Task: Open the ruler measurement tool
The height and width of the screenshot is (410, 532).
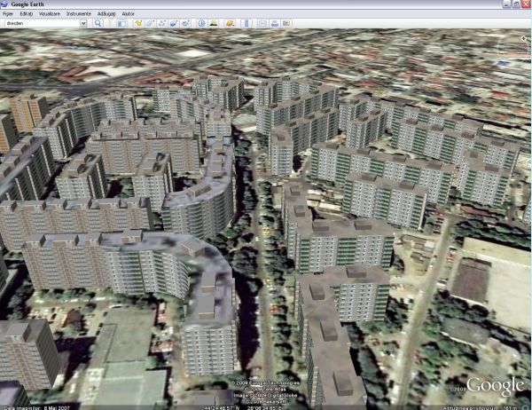Action: (x=246, y=22)
